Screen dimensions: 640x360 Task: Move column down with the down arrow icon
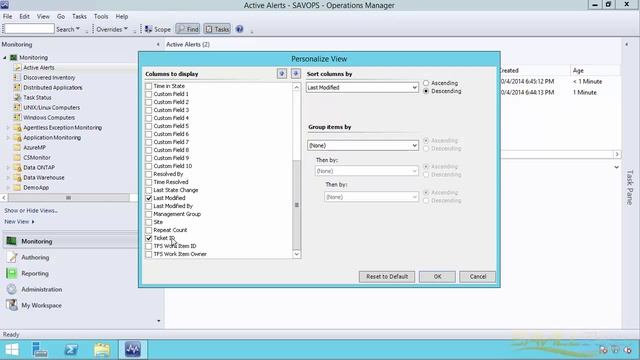click(296, 73)
